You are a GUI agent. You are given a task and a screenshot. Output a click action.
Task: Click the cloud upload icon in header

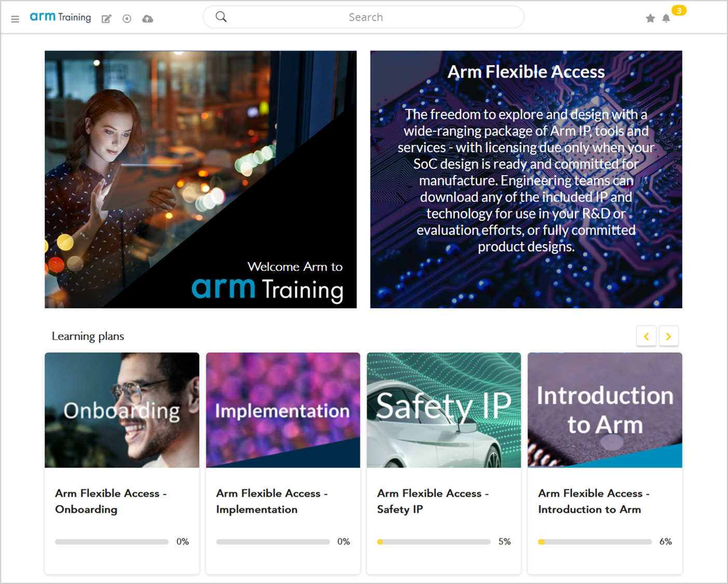148,19
